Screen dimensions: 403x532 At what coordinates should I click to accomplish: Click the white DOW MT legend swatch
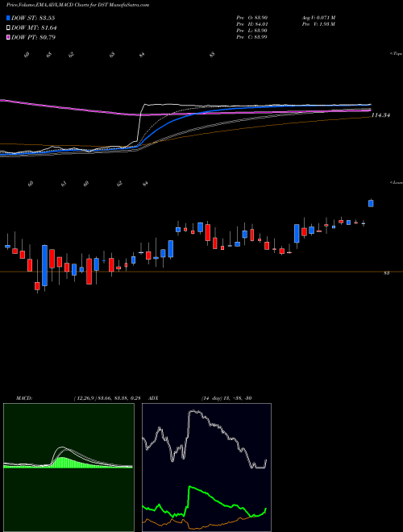coord(9,27)
